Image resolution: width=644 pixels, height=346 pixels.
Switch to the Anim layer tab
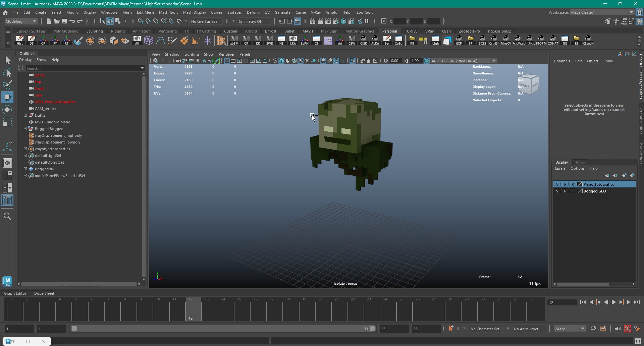[580, 162]
